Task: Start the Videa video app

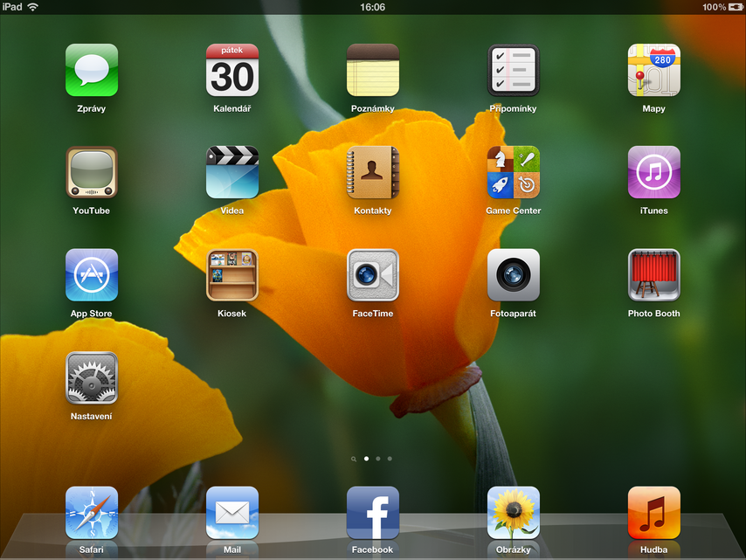Action: pyautogui.click(x=232, y=172)
